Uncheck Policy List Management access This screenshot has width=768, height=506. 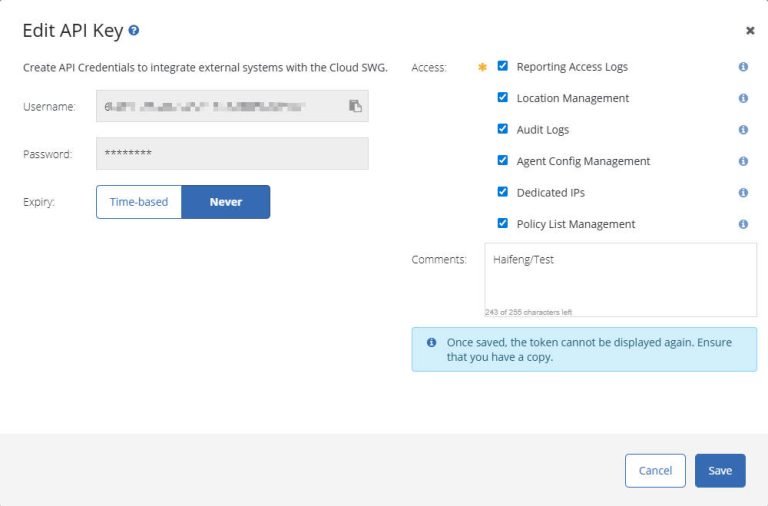[x=503, y=223]
